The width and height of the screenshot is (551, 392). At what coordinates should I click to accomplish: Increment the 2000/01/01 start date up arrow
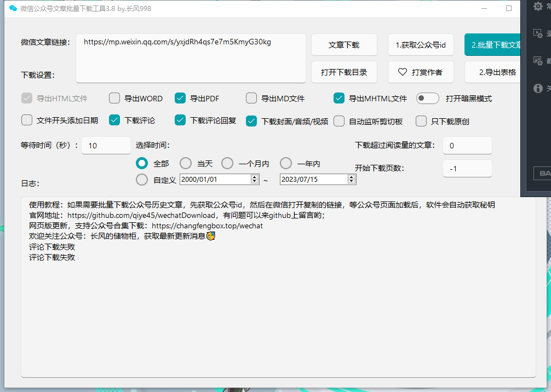click(x=255, y=177)
